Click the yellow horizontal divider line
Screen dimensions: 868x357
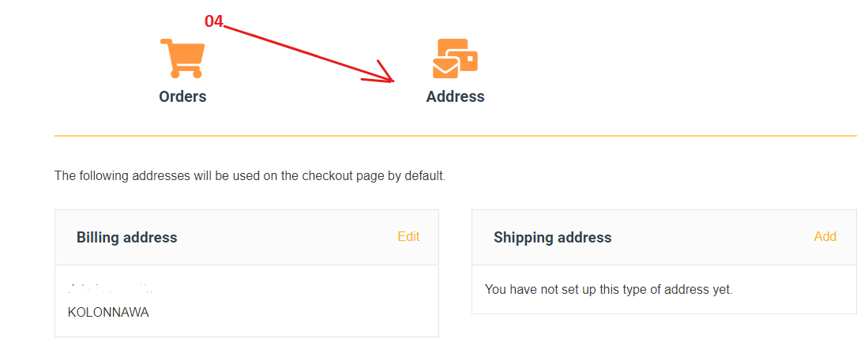tap(455, 136)
